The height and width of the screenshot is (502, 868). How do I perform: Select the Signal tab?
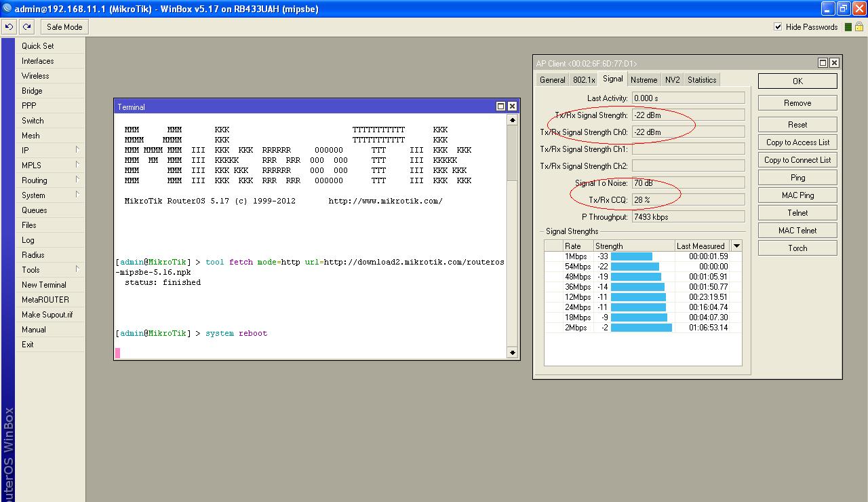tap(613, 79)
